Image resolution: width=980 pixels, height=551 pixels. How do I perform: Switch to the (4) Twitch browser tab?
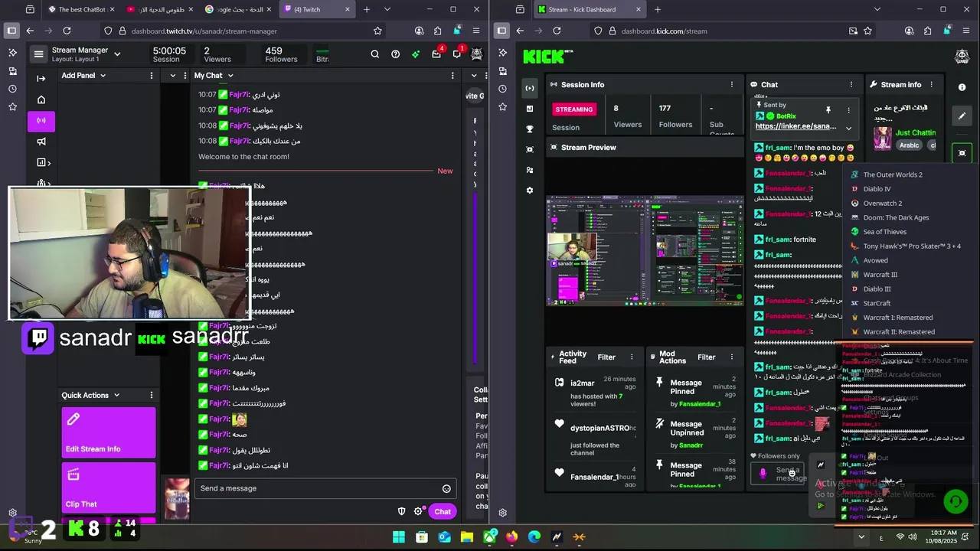coord(317,9)
